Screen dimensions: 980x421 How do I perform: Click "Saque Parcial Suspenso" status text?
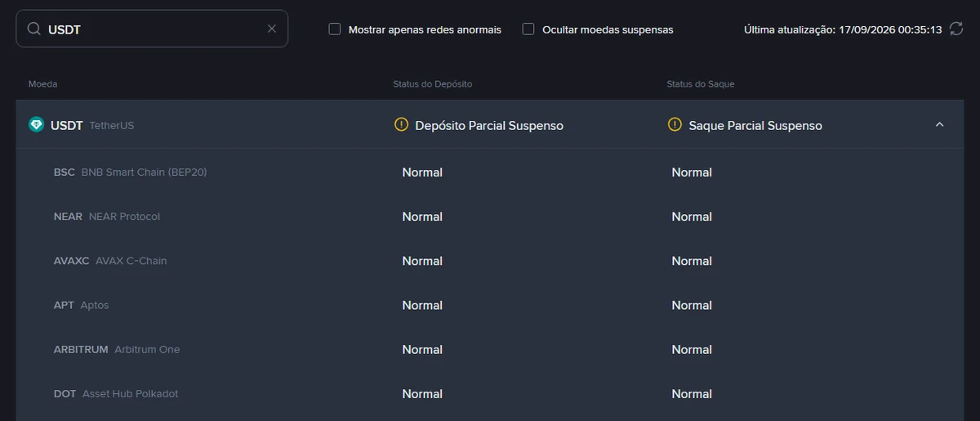(x=755, y=126)
